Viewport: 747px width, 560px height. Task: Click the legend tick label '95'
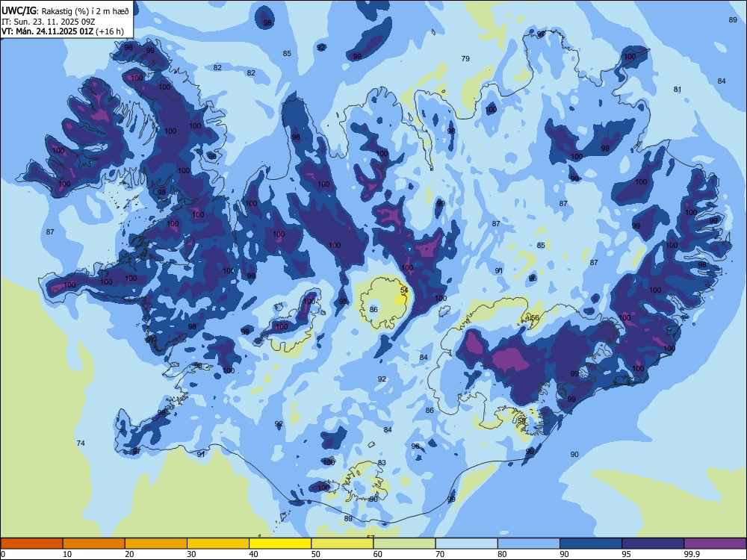click(x=627, y=554)
